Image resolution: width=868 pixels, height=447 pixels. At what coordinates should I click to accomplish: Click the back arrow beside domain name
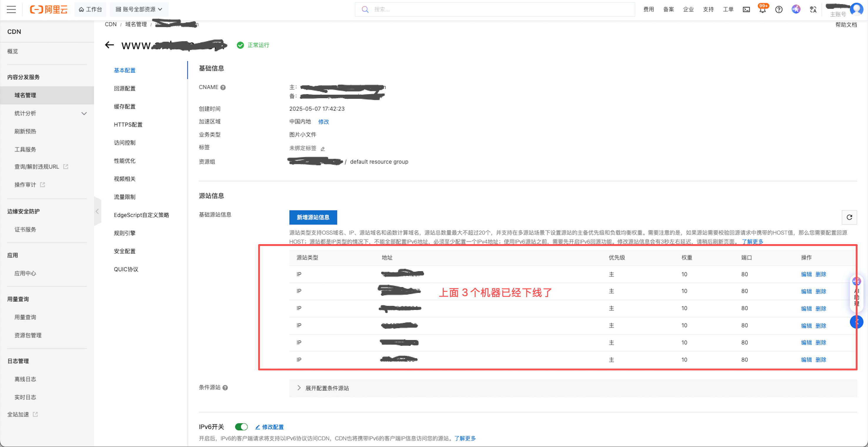(x=109, y=45)
